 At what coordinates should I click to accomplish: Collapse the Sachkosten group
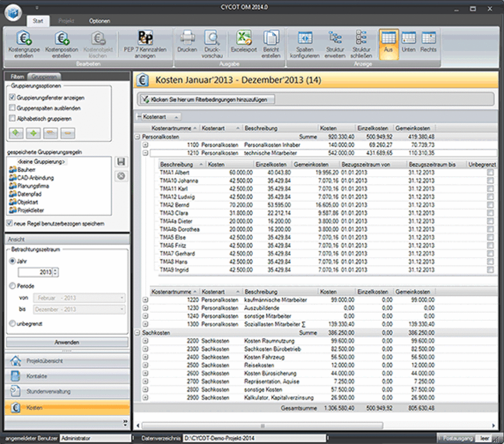pyautogui.click(x=137, y=332)
